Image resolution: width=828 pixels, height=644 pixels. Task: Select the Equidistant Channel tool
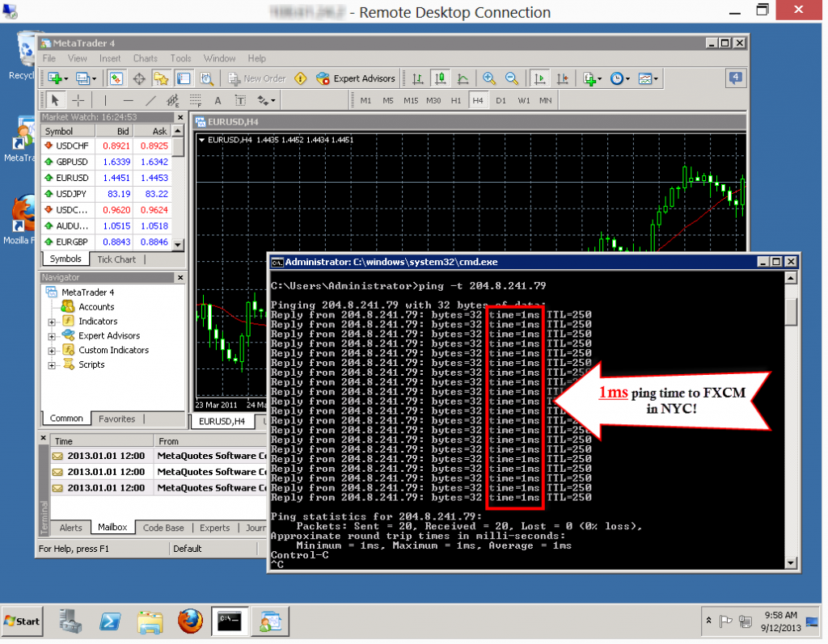tap(173, 100)
